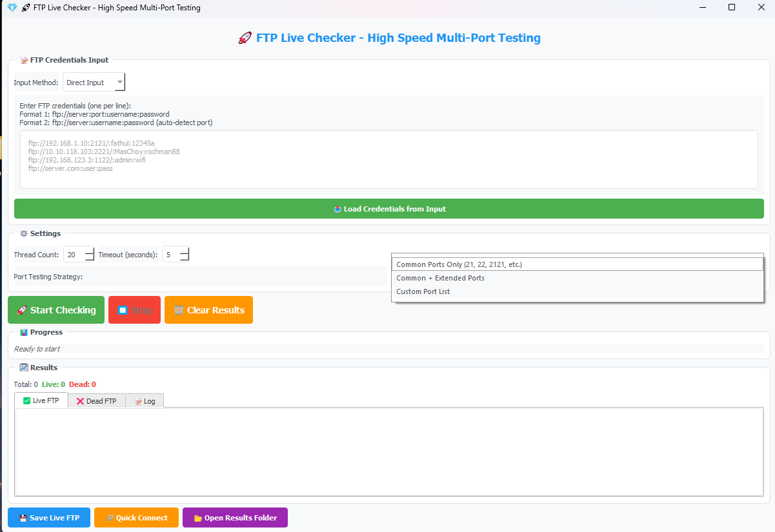Click the Live FTP results list area
This screenshot has height=532, width=775.
388,451
